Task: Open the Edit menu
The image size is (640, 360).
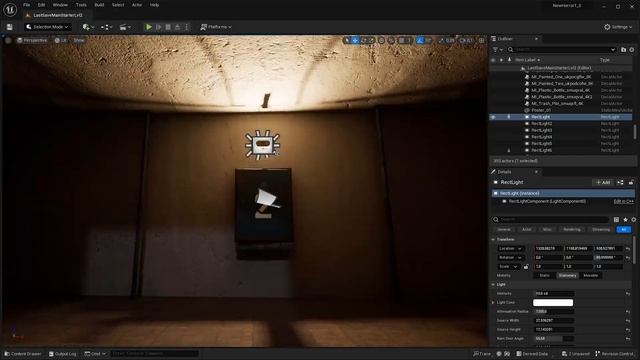Action: point(42,5)
